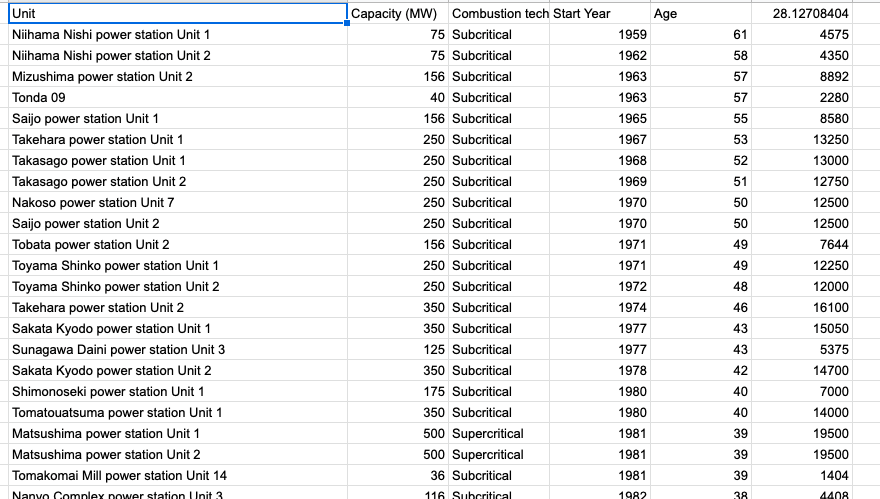The height and width of the screenshot is (499, 880).
Task: Select 'Subcritical' in Tonda 09 row
Action: [499, 98]
